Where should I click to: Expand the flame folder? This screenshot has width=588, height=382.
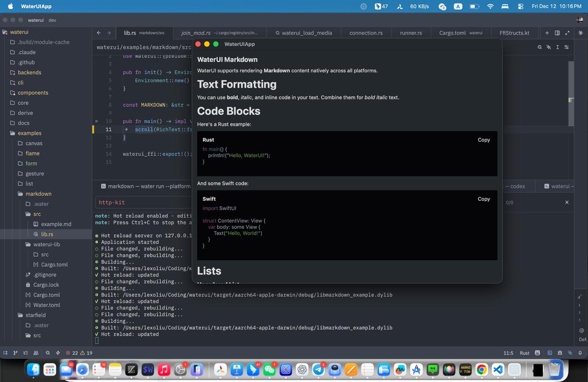46,154
